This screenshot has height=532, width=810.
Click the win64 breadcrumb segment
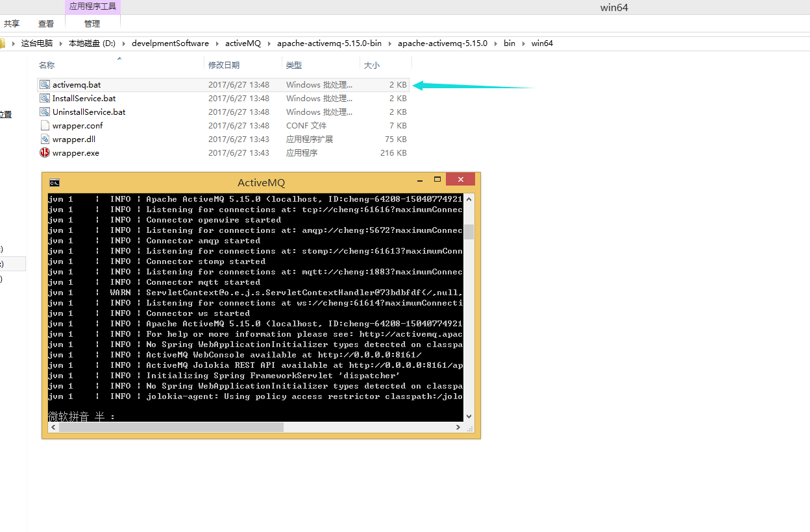click(542, 43)
